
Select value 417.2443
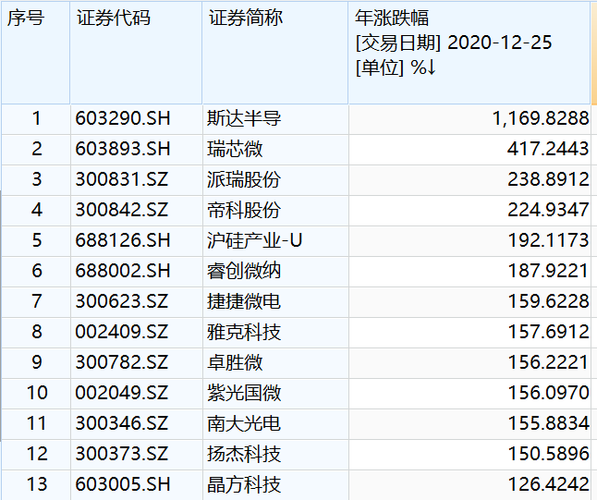(548, 149)
